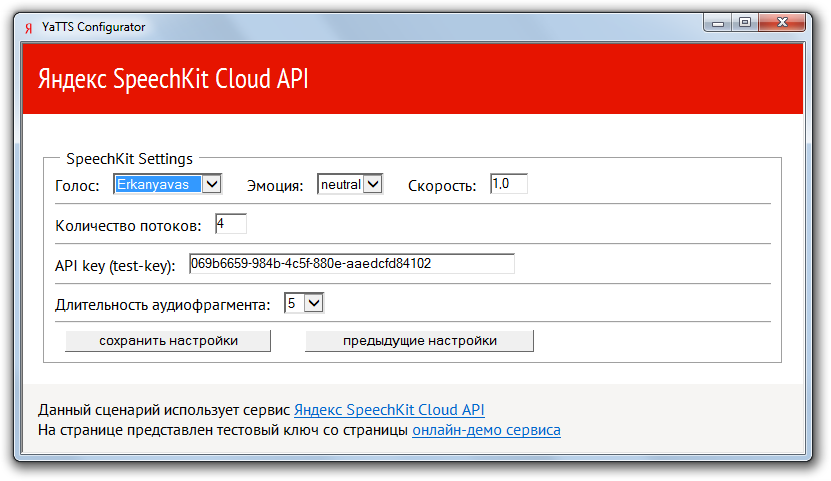This screenshot has width=831, height=481.
Task: Select the API key text field
Action: (x=351, y=264)
